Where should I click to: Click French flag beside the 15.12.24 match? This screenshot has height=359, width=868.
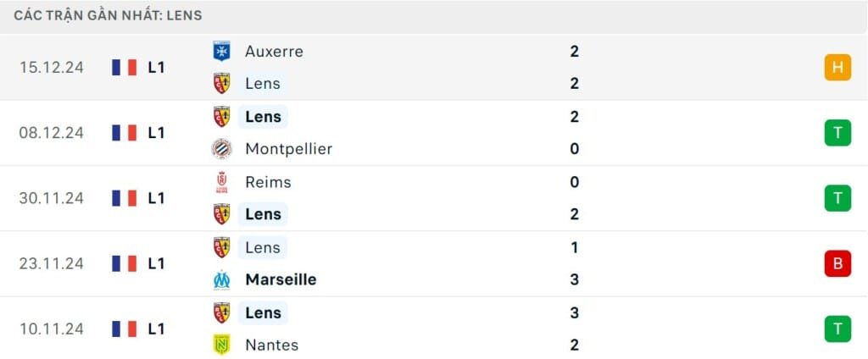[124, 68]
